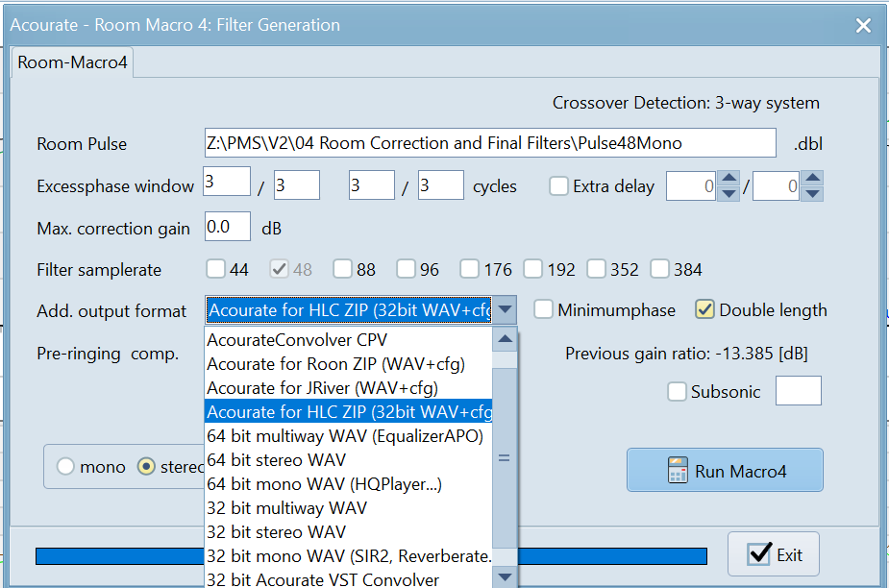Click the Crossover Detection: 3-way system text

(686, 103)
